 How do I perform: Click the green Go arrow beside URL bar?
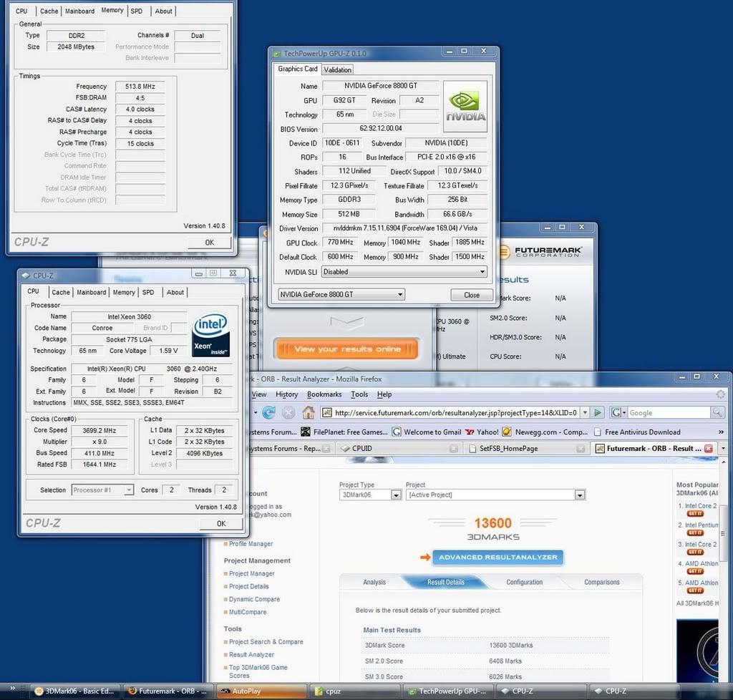pyautogui.click(x=598, y=412)
